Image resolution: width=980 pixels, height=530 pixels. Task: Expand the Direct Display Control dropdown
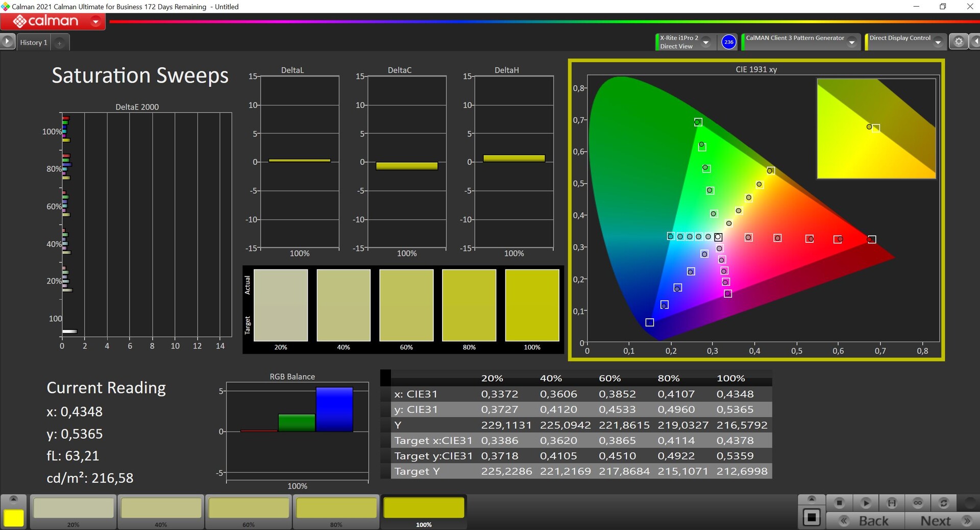tap(938, 42)
